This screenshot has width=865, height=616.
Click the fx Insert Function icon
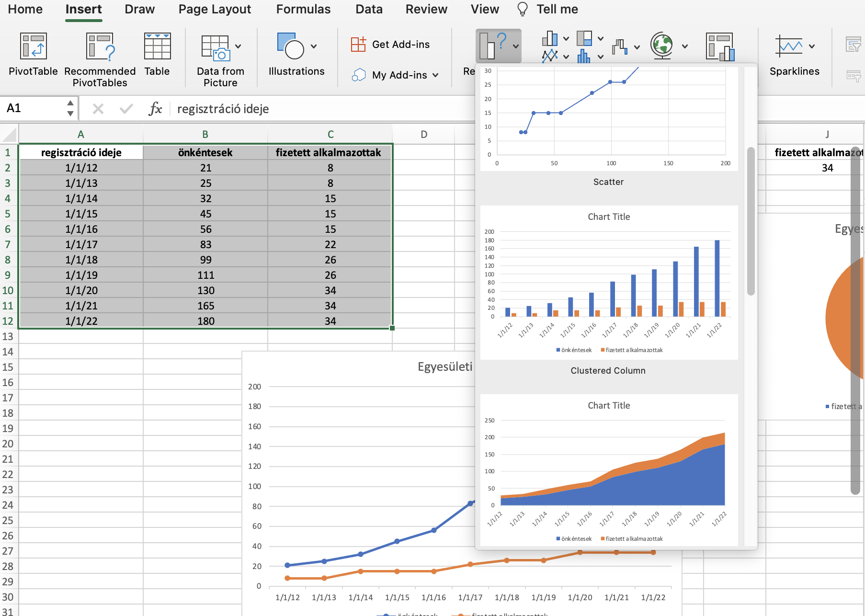click(155, 109)
